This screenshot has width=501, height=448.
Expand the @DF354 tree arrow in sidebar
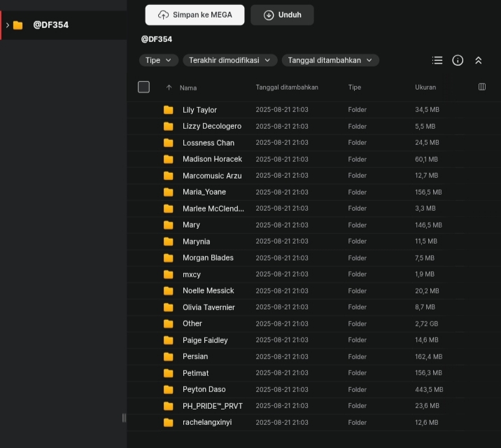(8, 25)
